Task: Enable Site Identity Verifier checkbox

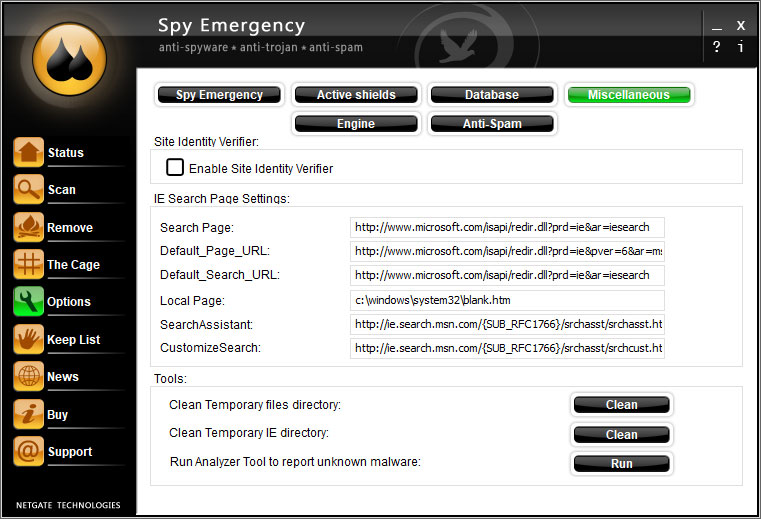Action: [x=175, y=168]
